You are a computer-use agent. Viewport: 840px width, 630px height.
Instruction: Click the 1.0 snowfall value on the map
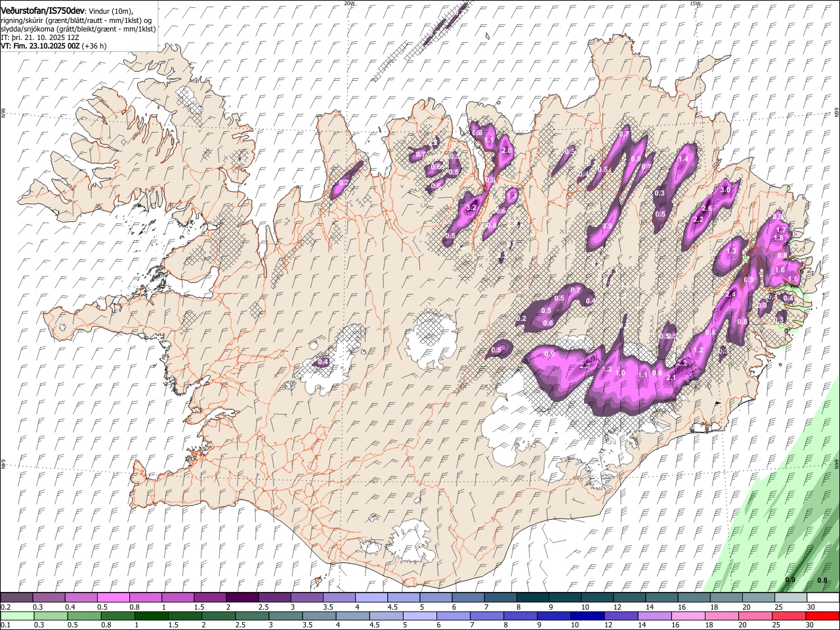pyautogui.click(x=621, y=373)
